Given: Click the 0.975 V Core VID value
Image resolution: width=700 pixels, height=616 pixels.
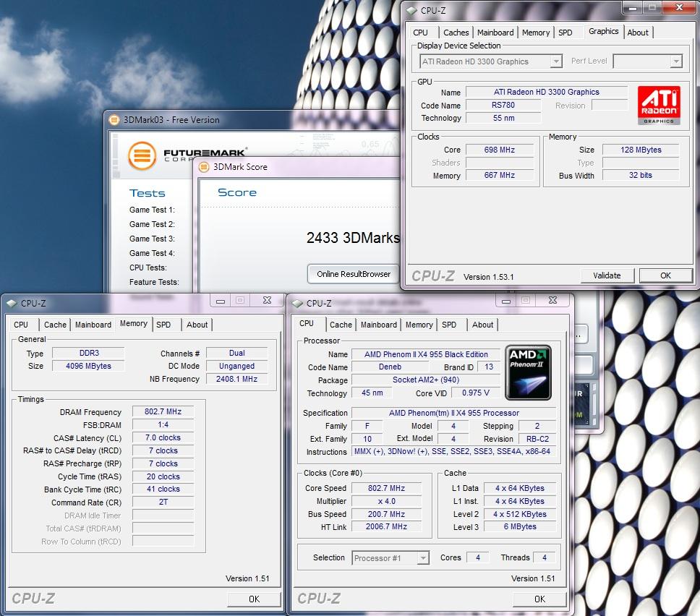Looking at the screenshot, I should [475, 393].
